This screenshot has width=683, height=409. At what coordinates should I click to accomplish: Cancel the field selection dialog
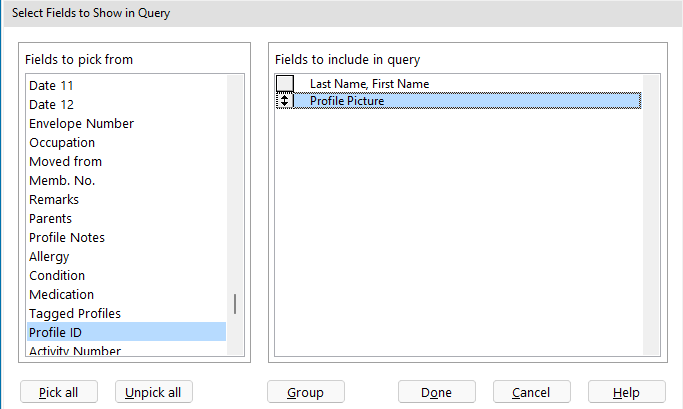click(531, 392)
